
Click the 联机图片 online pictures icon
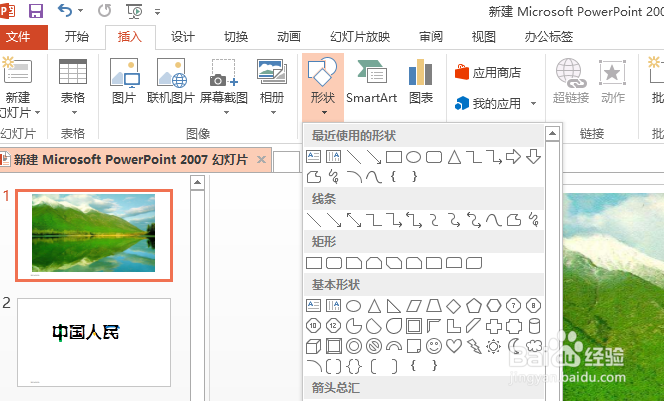point(172,72)
